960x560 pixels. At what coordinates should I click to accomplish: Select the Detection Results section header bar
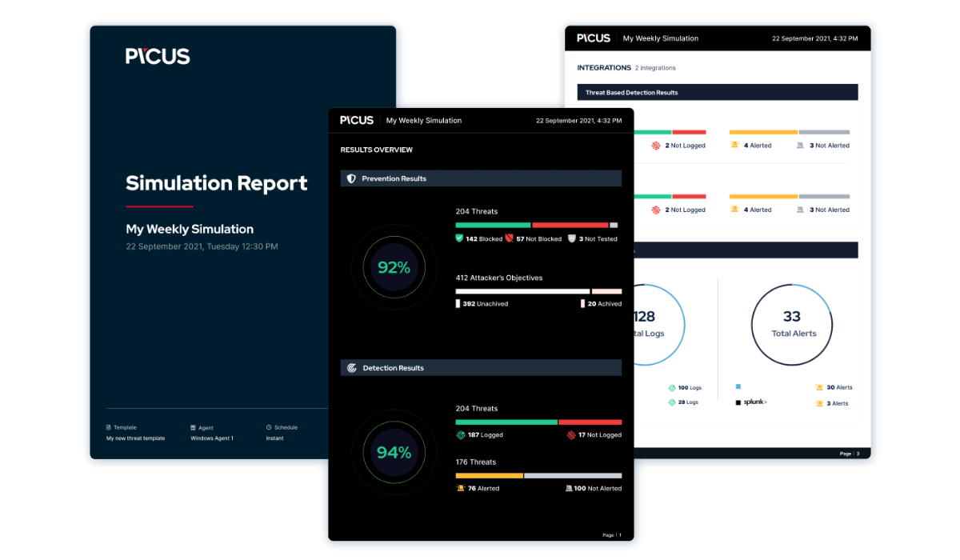click(481, 368)
